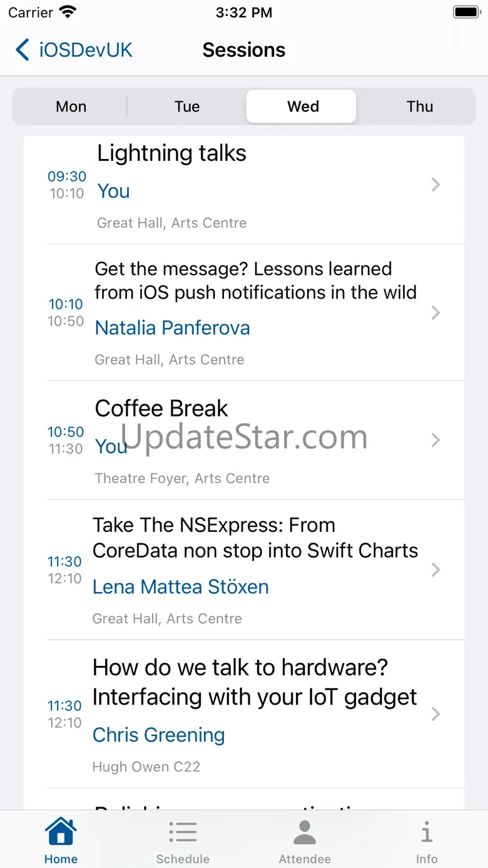The width and height of the screenshot is (488, 868).
Task: Open Take The NSExpress session title
Action: click(x=255, y=538)
